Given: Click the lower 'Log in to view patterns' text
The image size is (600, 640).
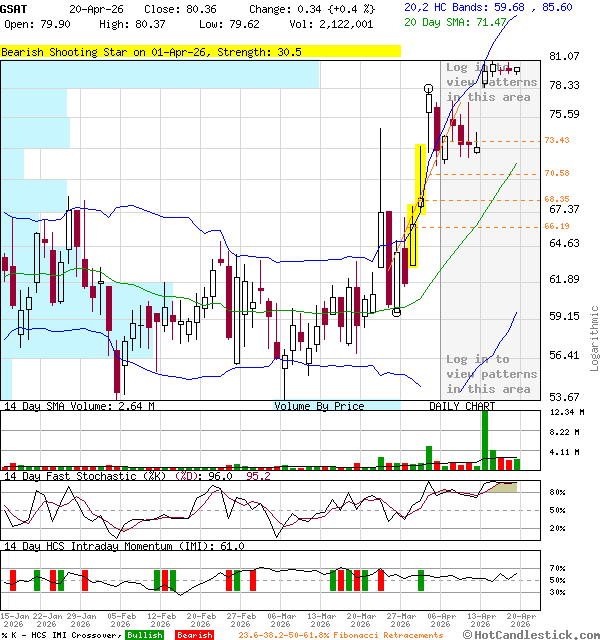Looking at the screenshot, I should coord(489,374).
